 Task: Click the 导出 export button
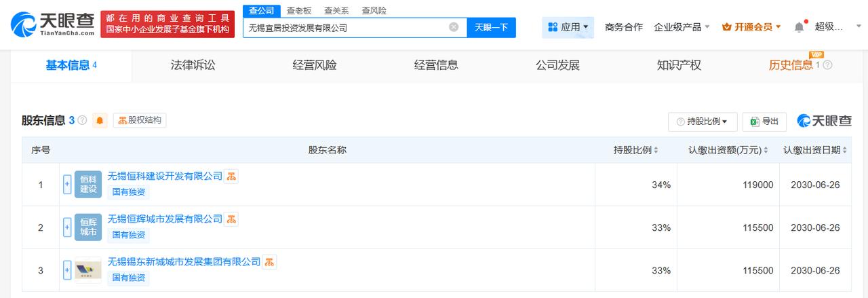point(764,122)
